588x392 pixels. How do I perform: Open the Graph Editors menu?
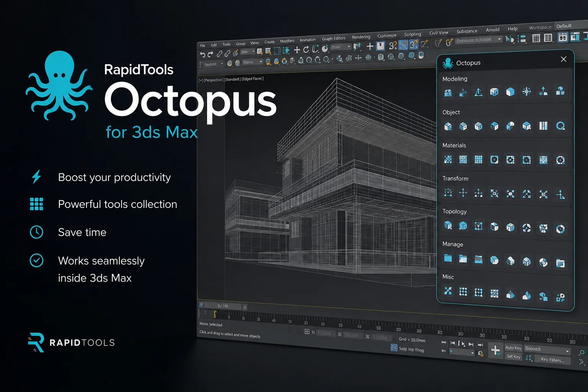click(333, 38)
